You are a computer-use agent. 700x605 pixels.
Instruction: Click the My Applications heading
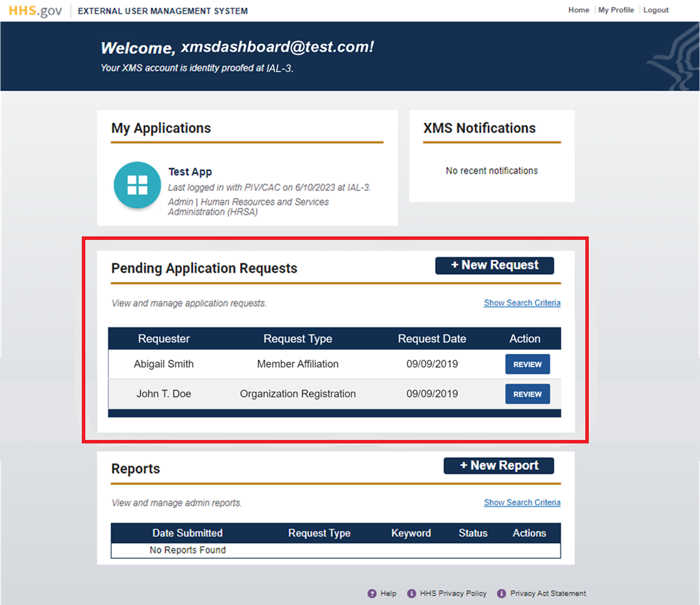point(161,129)
